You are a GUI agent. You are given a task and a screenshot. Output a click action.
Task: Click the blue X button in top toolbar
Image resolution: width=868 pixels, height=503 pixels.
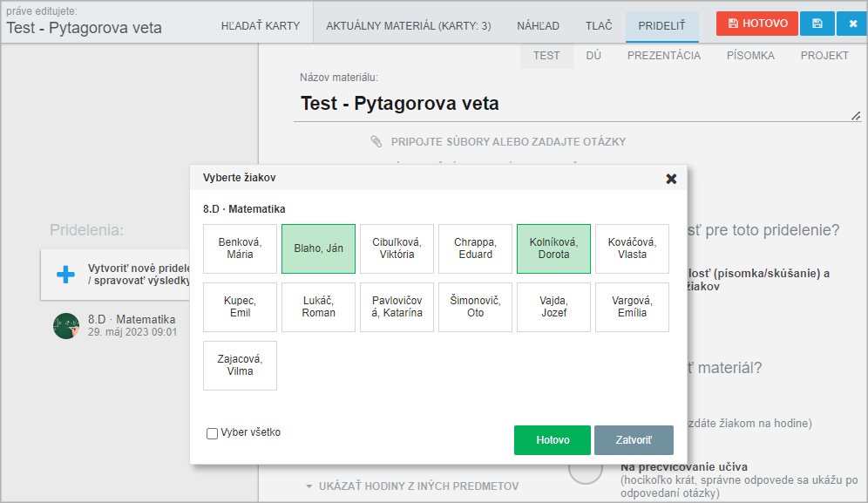(x=852, y=24)
